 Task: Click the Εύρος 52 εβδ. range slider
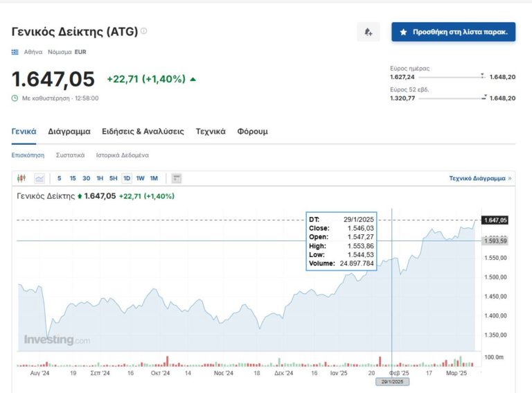tap(452, 98)
